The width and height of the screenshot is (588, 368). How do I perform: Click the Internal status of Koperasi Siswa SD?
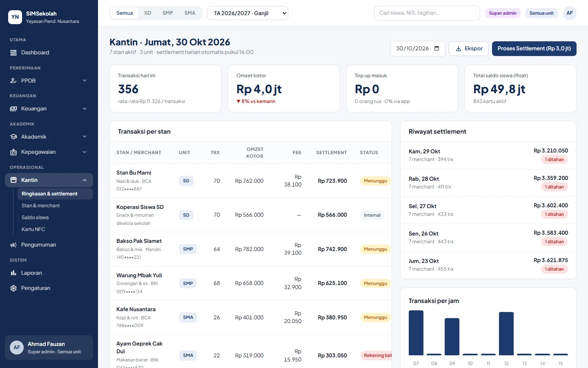click(x=372, y=215)
